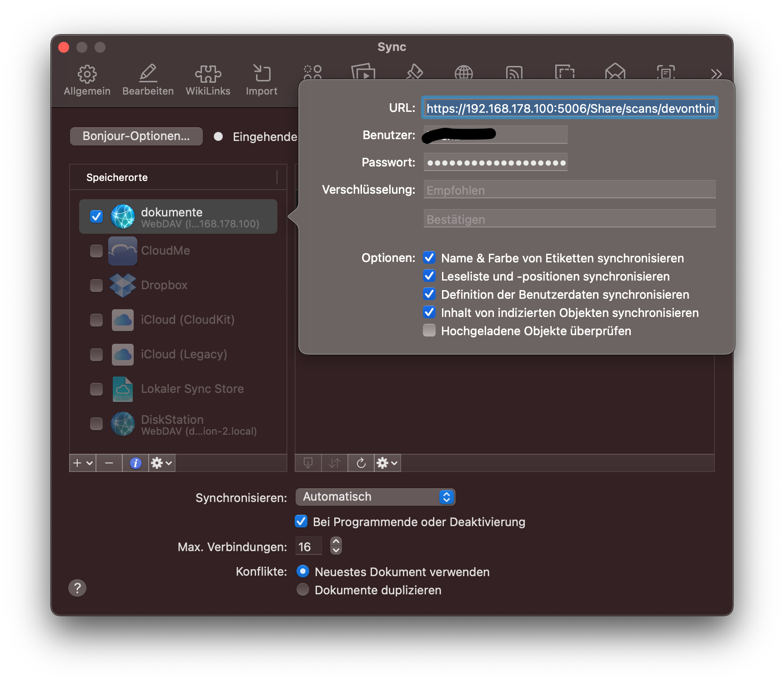This screenshot has width=784, height=683.
Task: Click the Max. Verbindungen value field
Action: point(309,546)
